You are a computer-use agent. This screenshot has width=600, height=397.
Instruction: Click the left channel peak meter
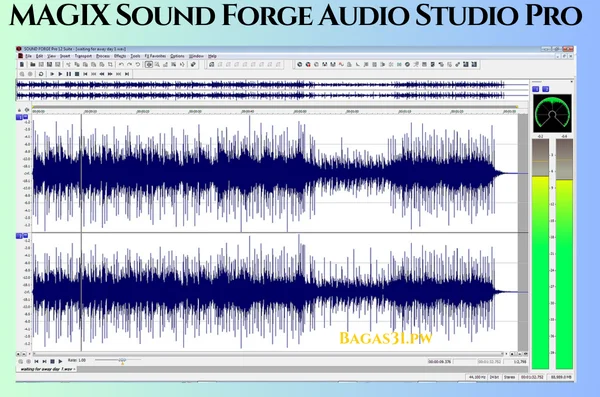540,254
